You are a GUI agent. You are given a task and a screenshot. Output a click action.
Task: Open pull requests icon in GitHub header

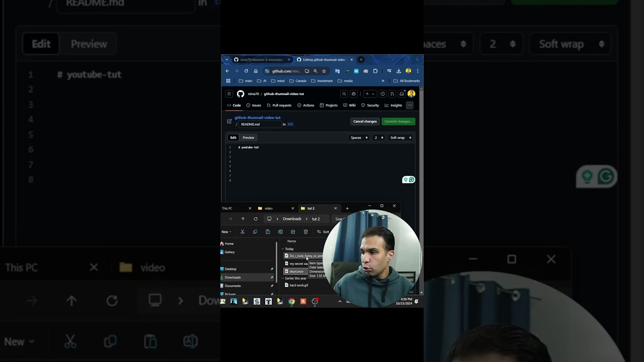[392, 94]
